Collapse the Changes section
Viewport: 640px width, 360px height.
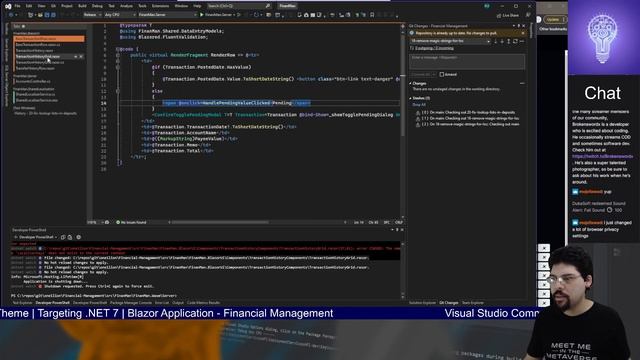(x=410, y=83)
